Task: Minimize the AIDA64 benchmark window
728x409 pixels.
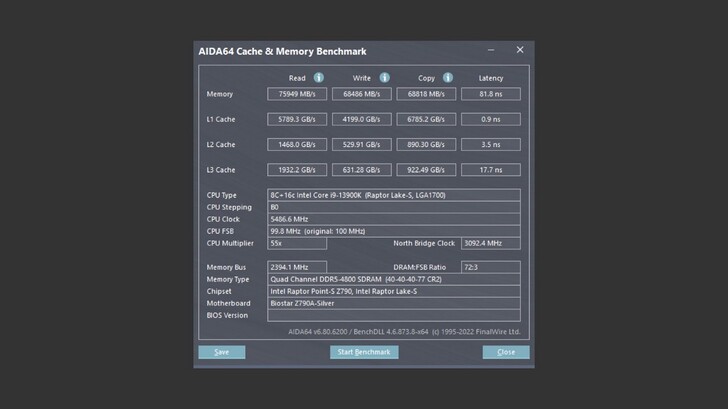Action: point(491,50)
